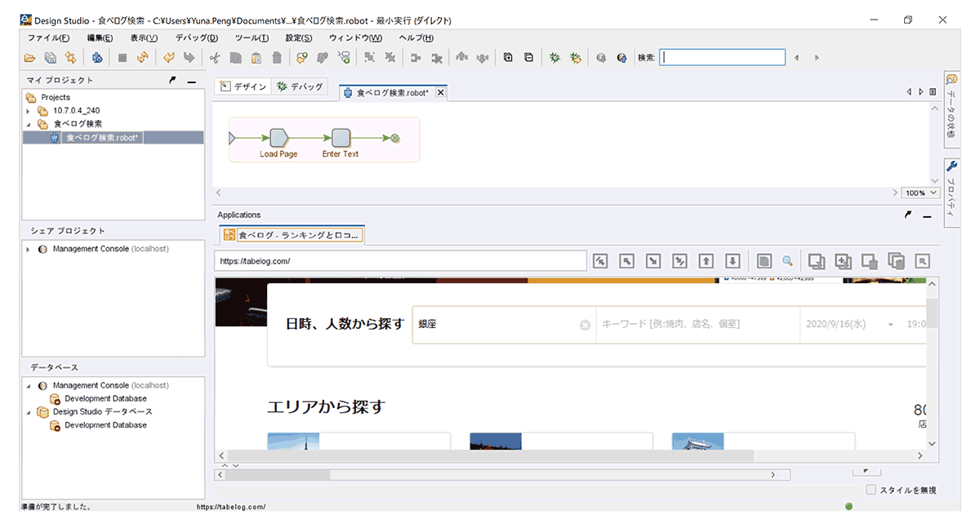Open the 100% zoom dropdown
Screen dimensions: 980x523
pos(920,193)
